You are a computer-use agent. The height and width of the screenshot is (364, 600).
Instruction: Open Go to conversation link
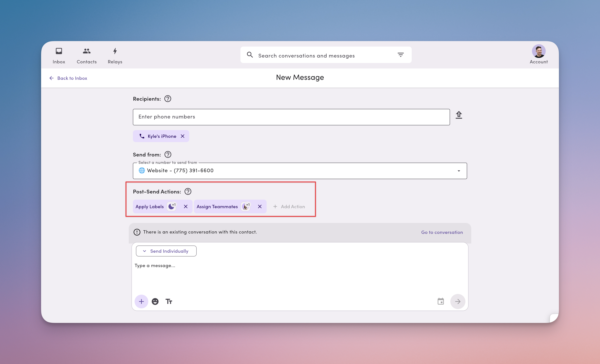coord(442,232)
